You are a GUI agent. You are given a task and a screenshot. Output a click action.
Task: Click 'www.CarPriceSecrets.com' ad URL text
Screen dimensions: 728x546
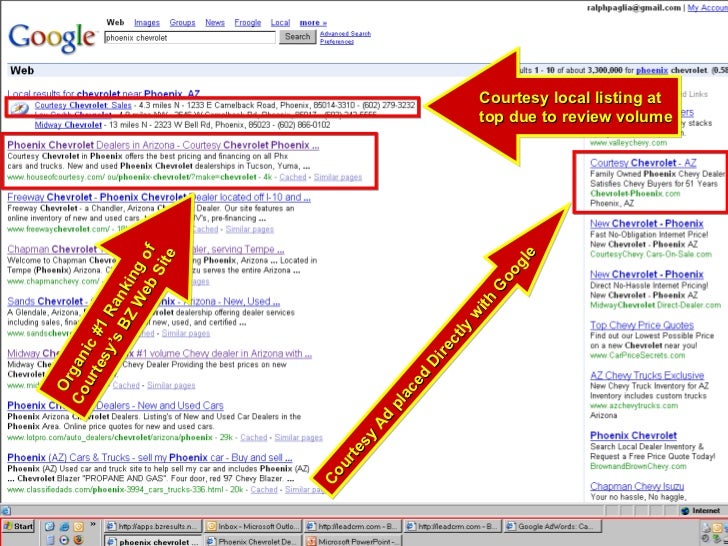pos(637,356)
